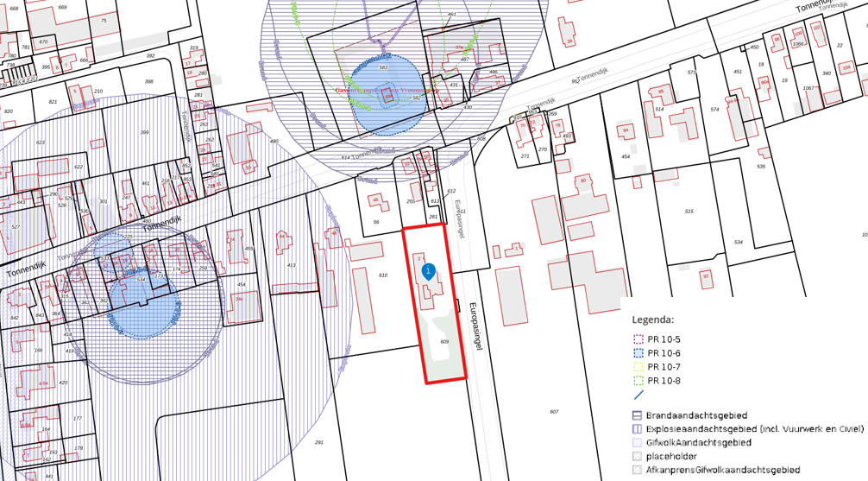Click the PR 10-8 green dashed legend swatch

pyautogui.click(x=638, y=381)
